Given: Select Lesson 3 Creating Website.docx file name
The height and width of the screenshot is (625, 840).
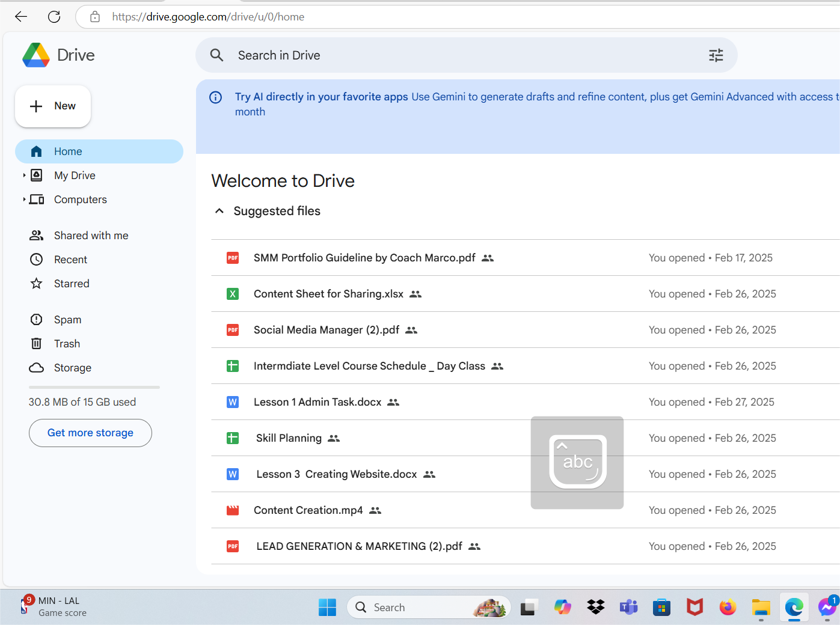Looking at the screenshot, I should click(x=337, y=474).
